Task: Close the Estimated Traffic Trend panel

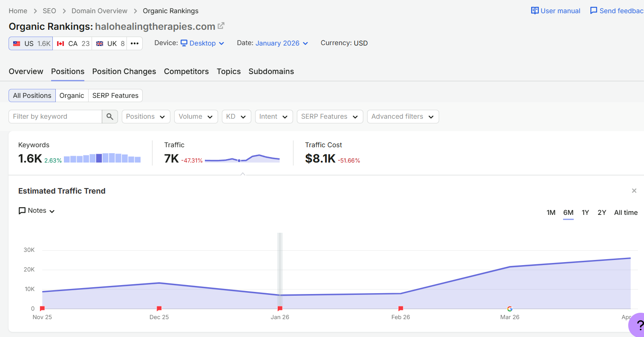Action: 634,191
